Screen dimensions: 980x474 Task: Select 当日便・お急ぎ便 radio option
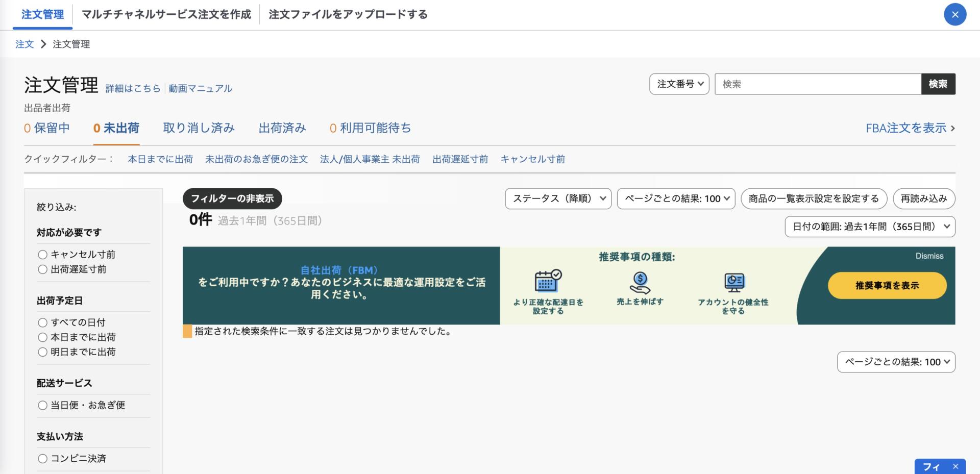(x=42, y=405)
